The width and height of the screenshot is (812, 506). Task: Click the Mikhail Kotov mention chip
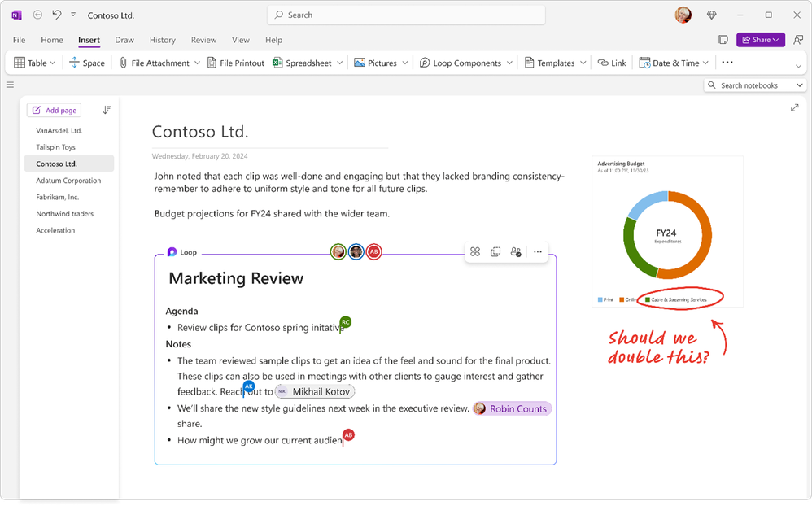pos(315,391)
